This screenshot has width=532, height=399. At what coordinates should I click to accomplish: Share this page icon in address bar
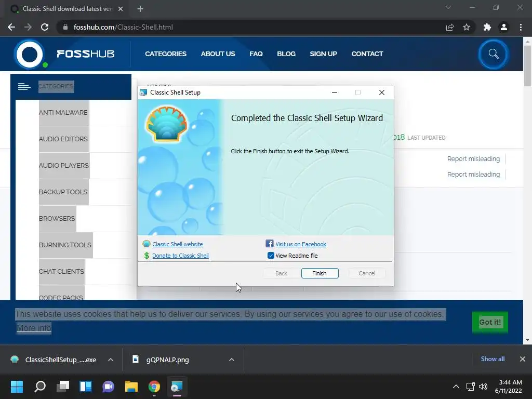click(450, 27)
